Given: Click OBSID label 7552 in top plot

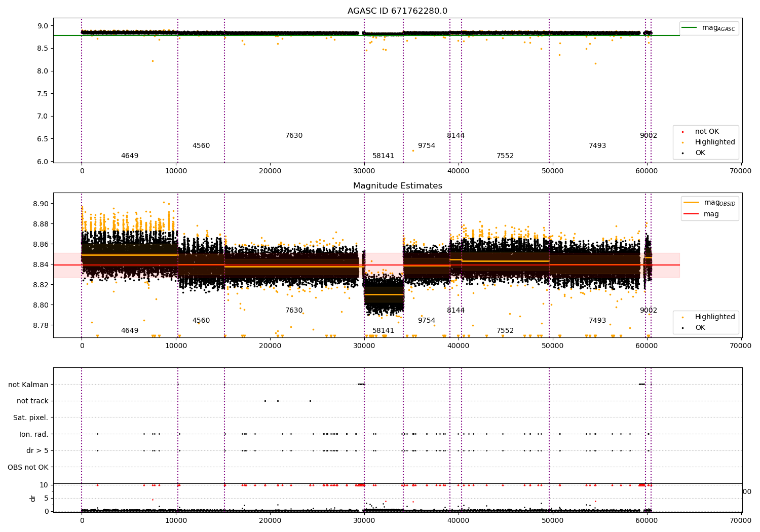Looking at the screenshot, I should point(505,156).
